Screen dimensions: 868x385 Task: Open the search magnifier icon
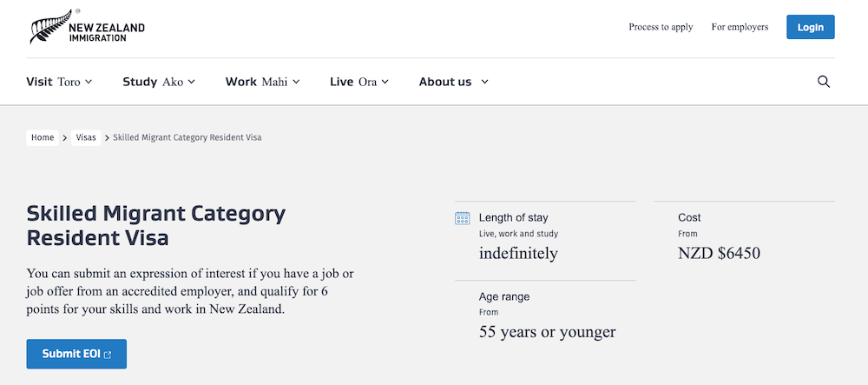[824, 82]
